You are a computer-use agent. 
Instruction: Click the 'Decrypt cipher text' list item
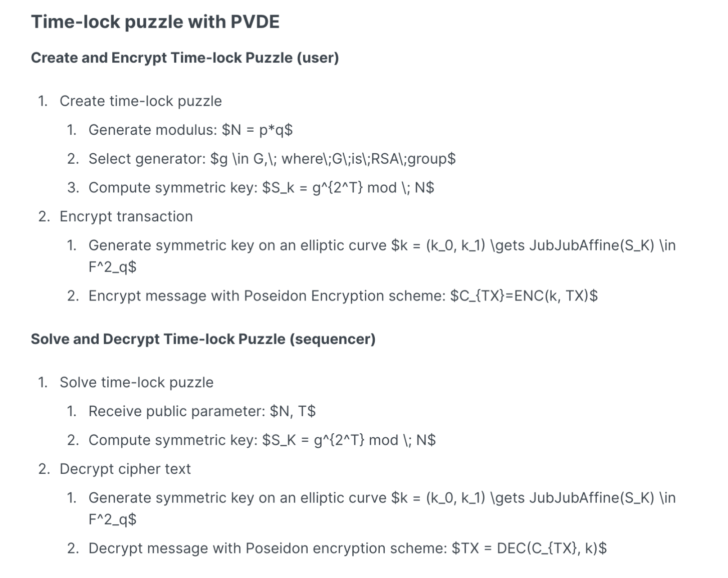pos(125,469)
